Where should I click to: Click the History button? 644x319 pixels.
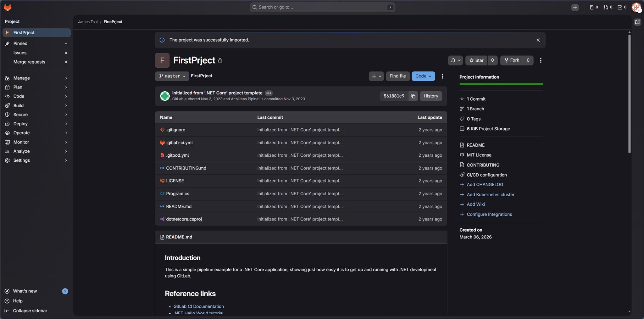[x=430, y=96]
